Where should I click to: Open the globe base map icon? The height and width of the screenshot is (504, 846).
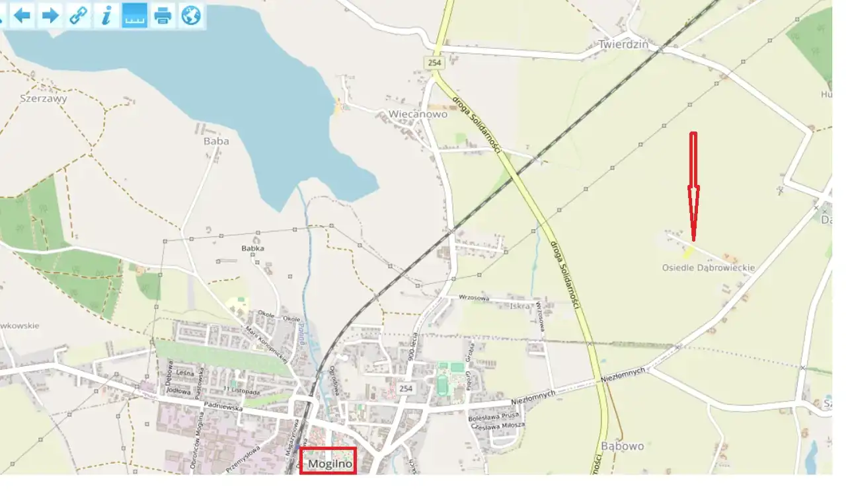pos(190,15)
